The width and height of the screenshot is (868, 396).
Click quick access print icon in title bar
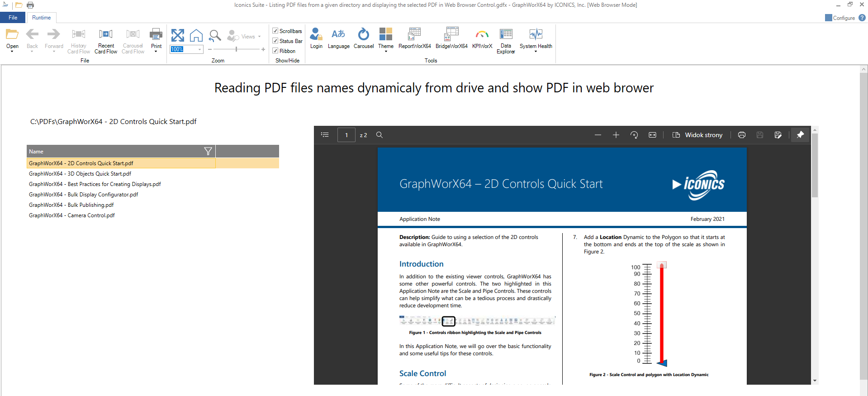pyautogui.click(x=30, y=5)
